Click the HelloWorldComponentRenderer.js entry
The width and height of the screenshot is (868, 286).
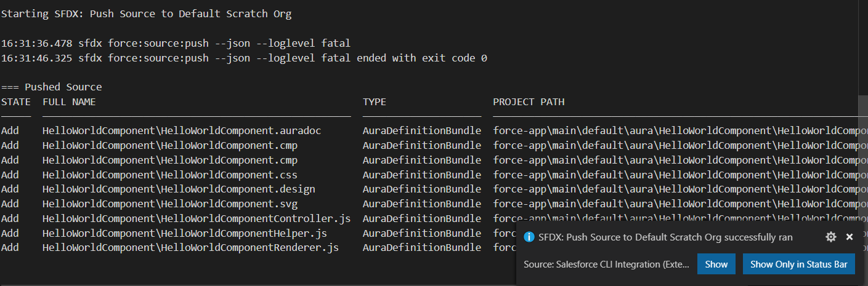point(190,248)
